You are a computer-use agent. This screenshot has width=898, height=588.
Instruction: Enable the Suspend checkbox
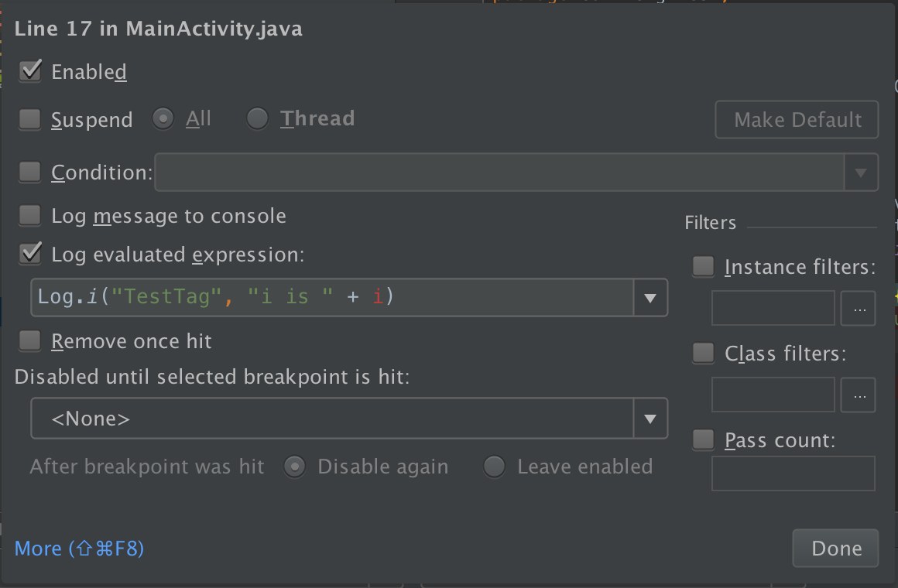29,118
